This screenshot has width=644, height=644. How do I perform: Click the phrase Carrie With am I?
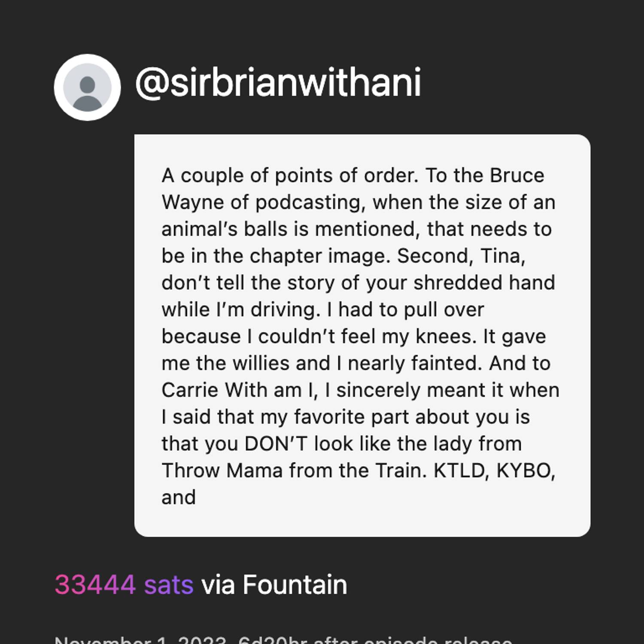click(239, 390)
